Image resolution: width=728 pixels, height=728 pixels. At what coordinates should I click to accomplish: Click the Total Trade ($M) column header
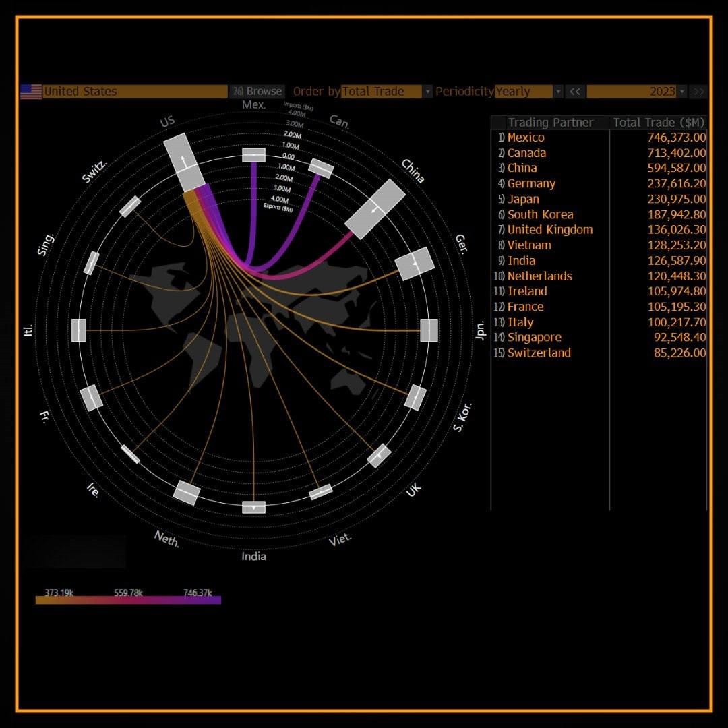(x=658, y=123)
